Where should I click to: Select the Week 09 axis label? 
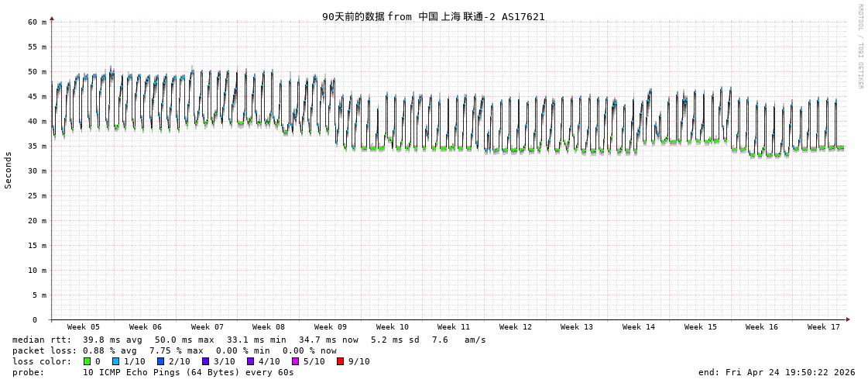[331, 327]
